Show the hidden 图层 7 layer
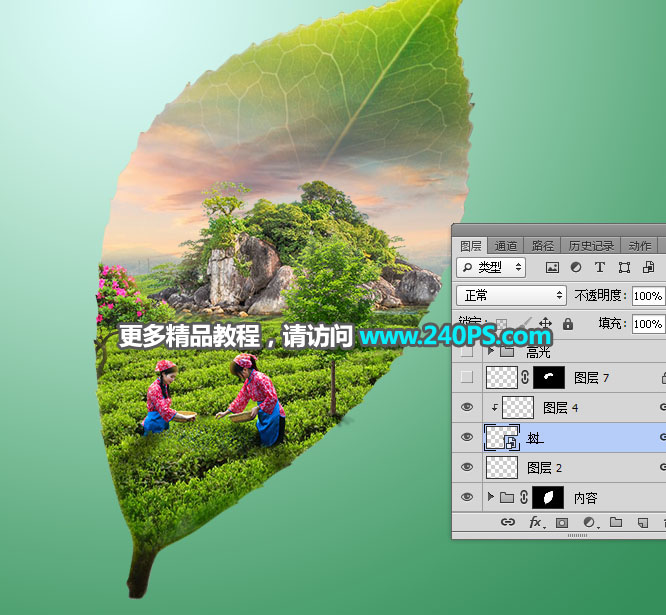666x615 pixels. [467, 377]
